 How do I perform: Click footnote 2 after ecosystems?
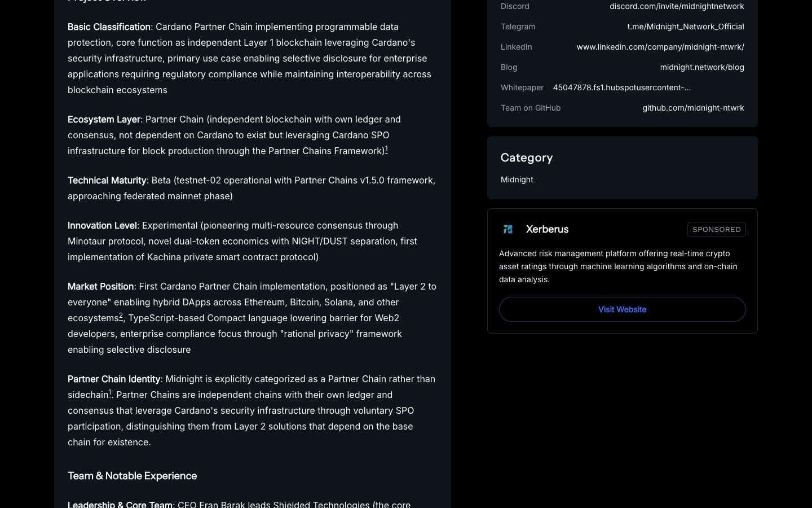click(x=121, y=316)
